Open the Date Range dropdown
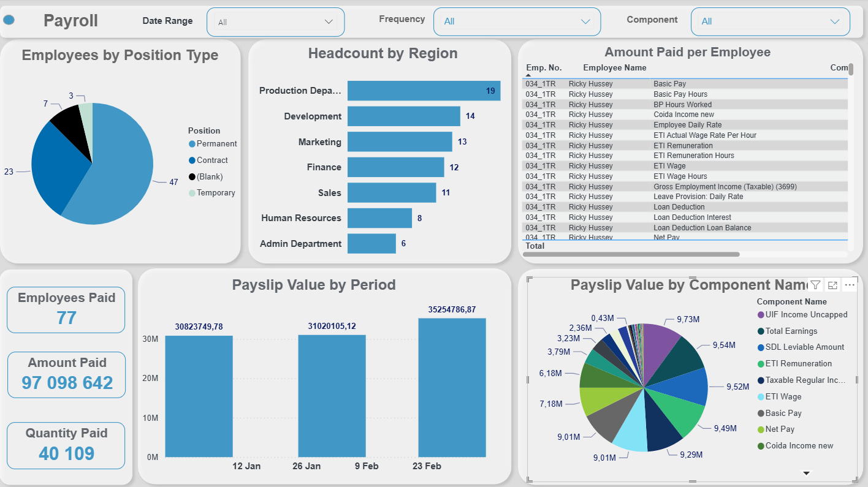Image resolution: width=868 pixels, height=487 pixels. (x=276, y=22)
